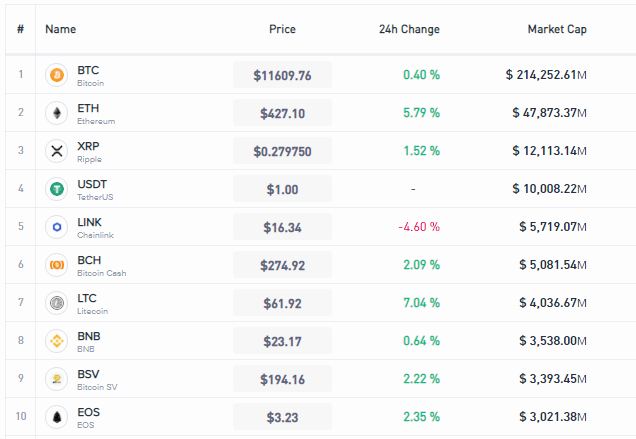Open the BTC price button $11609.76
The image size is (636, 439).
(282, 75)
